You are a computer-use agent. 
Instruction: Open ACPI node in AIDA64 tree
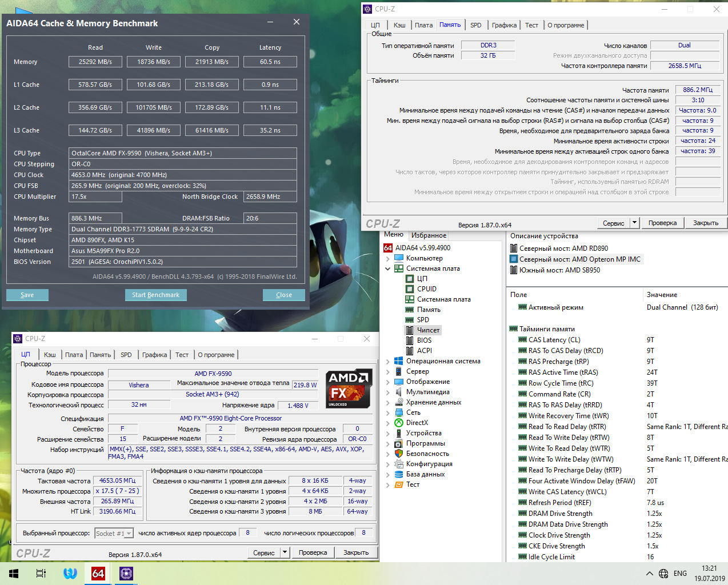coord(425,351)
